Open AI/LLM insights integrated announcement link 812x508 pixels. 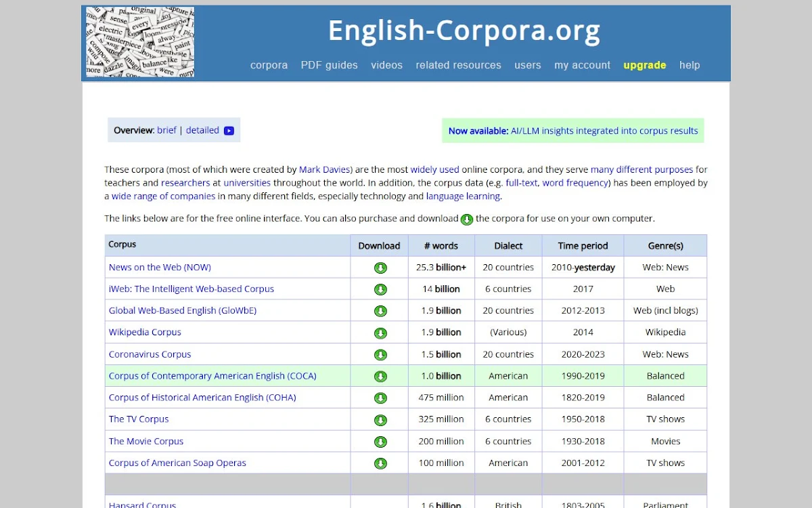[x=604, y=131]
